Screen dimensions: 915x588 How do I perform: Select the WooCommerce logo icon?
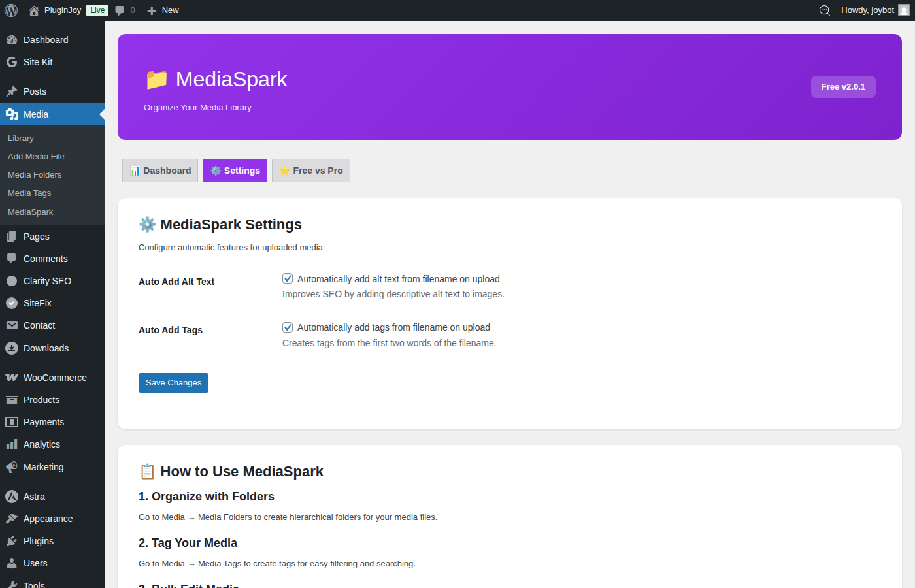tap(11, 377)
